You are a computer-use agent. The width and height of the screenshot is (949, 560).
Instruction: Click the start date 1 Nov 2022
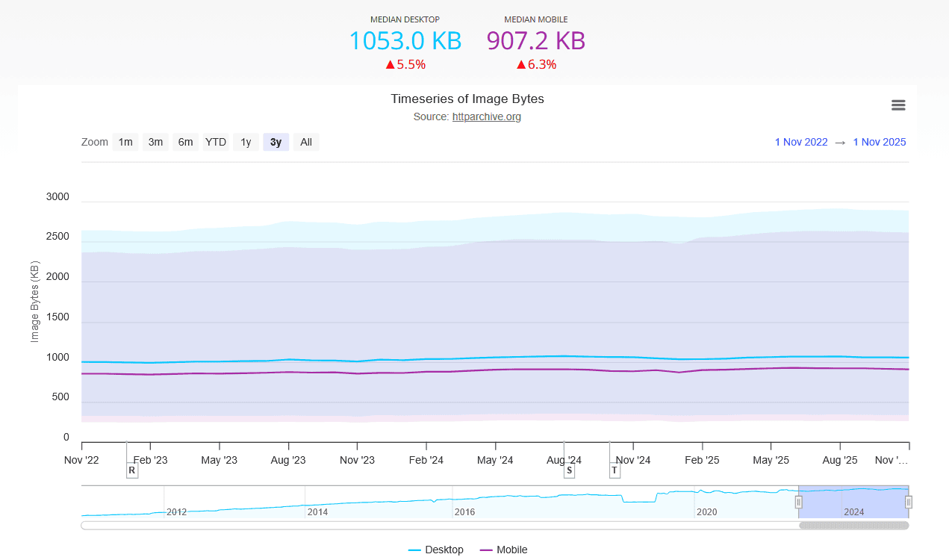[x=801, y=142]
